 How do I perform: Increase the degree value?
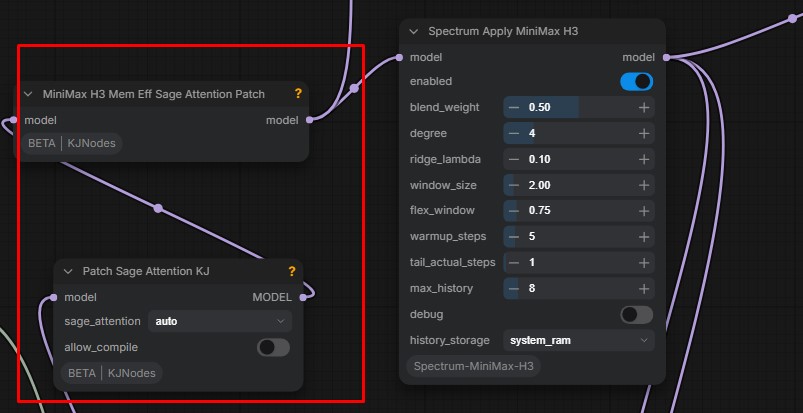click(x=644, y=133)
